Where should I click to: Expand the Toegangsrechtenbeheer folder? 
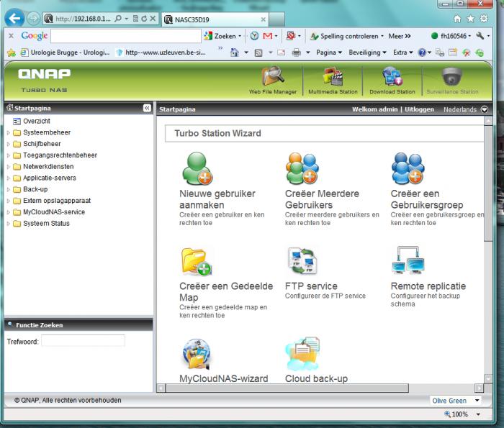coord(9,155)
